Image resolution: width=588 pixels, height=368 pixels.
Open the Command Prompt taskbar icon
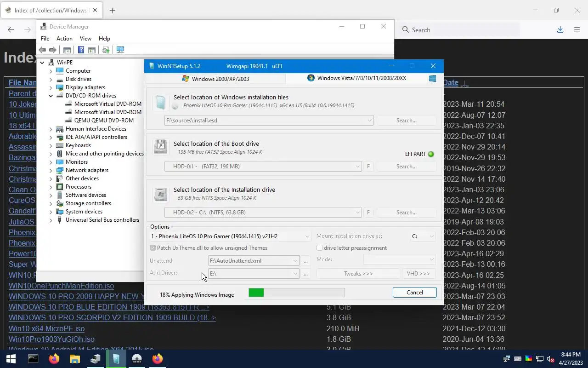click(x=33, y=359)
